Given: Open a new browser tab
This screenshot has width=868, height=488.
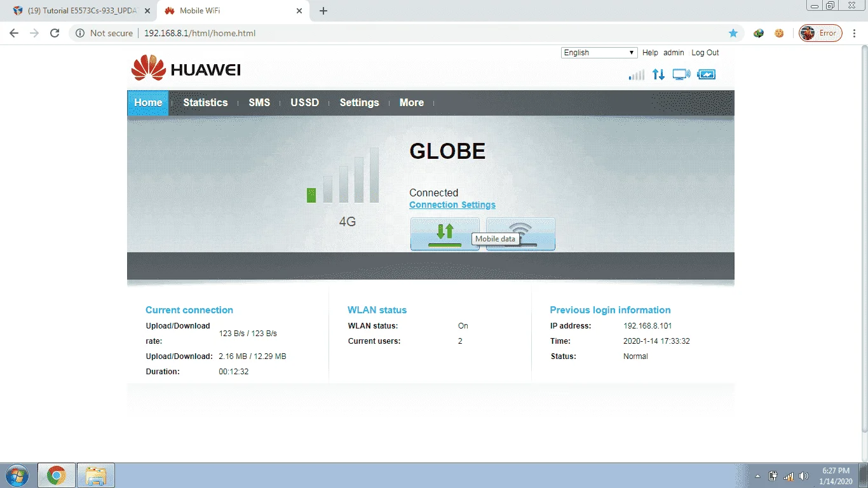Looking at the screenshot, I should click(x=323, y=11).
